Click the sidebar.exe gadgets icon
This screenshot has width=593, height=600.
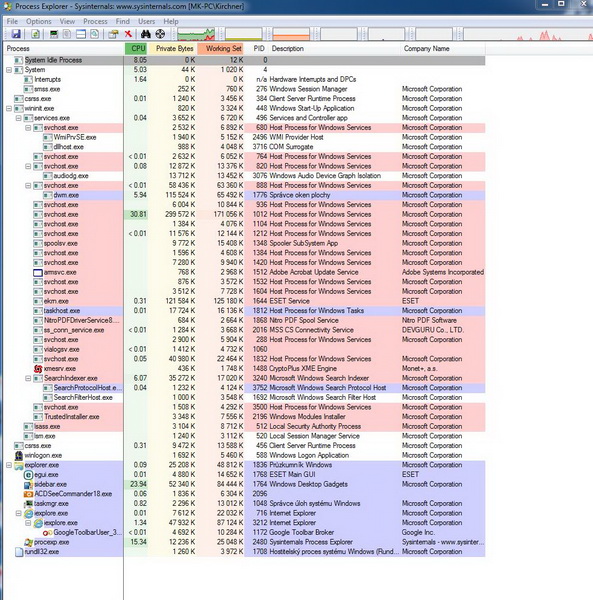28,484
